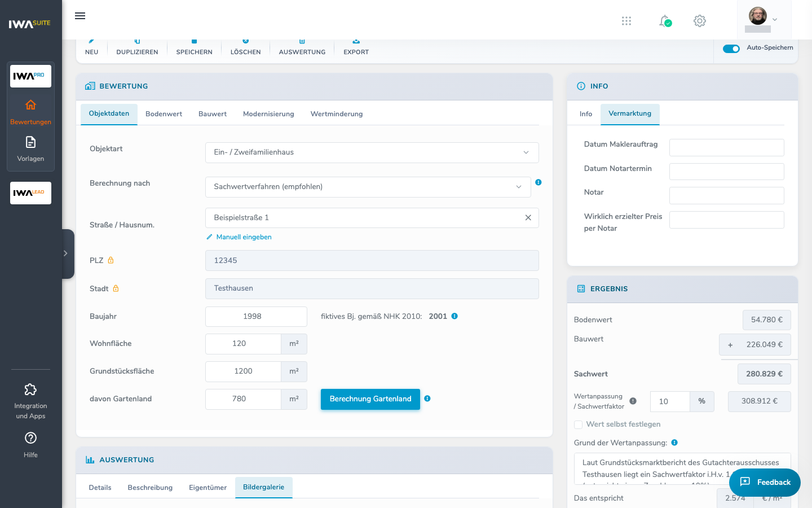Screen dimensions: 812x508
Task: Click Wirklich erzielter Preis field
Action: (x=727, y=220)
